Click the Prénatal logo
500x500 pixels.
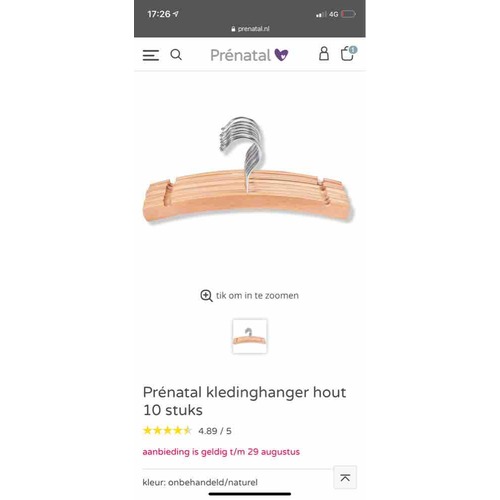tap(249, 55)
